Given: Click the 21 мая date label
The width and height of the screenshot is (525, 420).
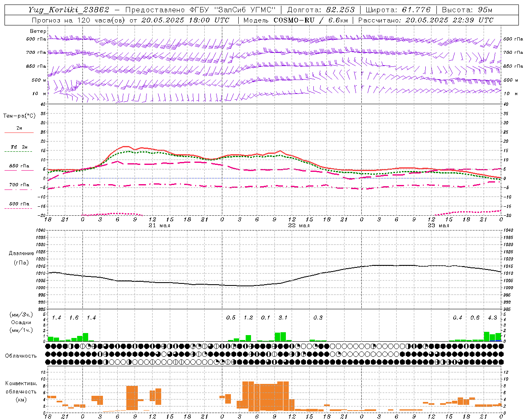Looking at the screenshot, I should 159,226.
